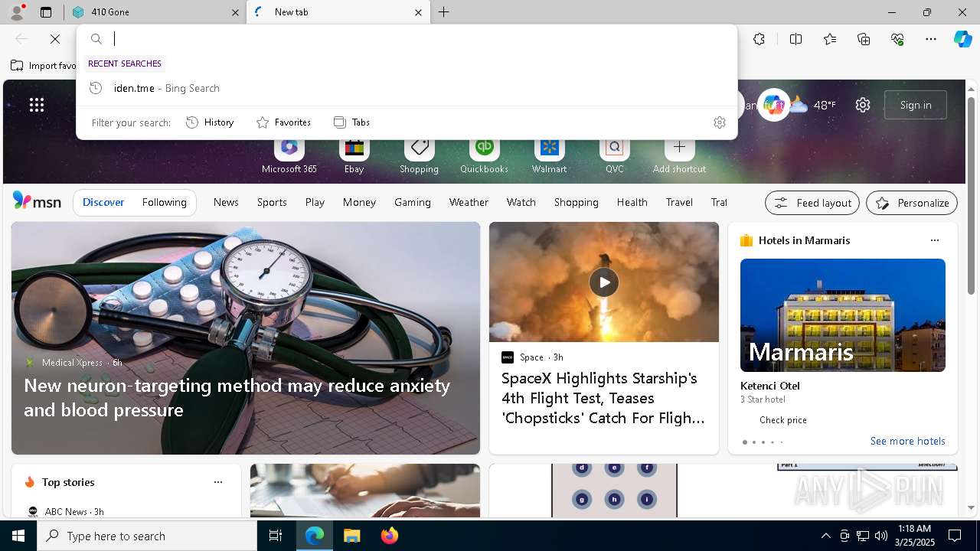This screenshot has width=980, height=551.
Task: Open the Sports category
Action: (x=272, y=203)
